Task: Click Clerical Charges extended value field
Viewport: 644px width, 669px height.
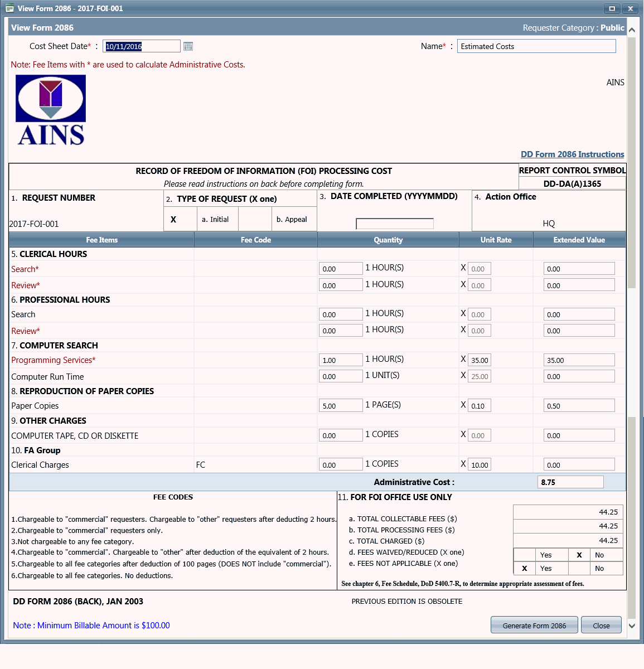Action: 579,465
